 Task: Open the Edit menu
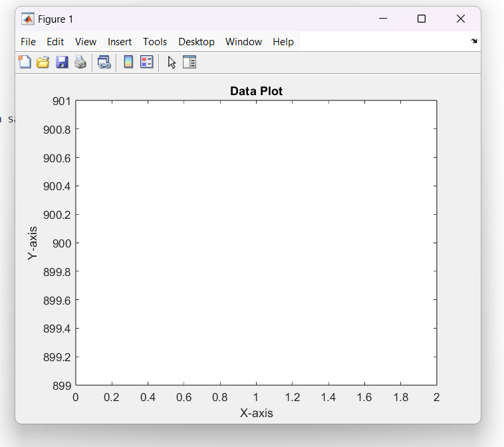pos(55,42)
